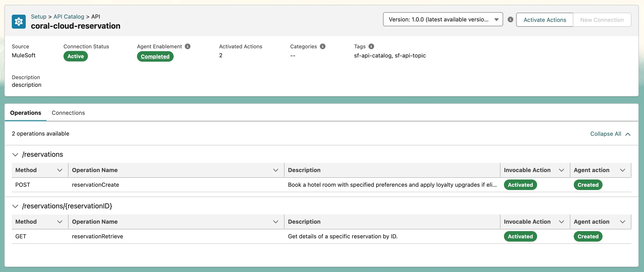Open Operation Name column menu in /reservations table

276,170
